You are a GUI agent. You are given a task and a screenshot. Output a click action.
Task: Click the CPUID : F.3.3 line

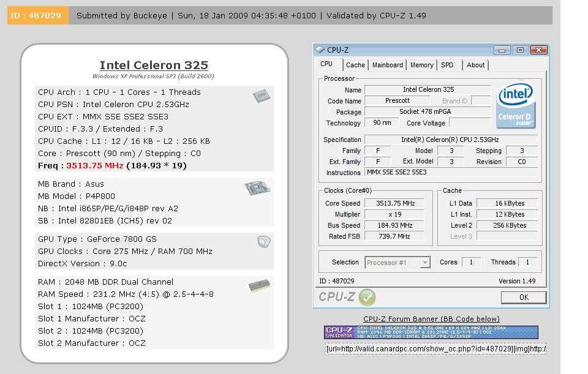pos(100,129)
